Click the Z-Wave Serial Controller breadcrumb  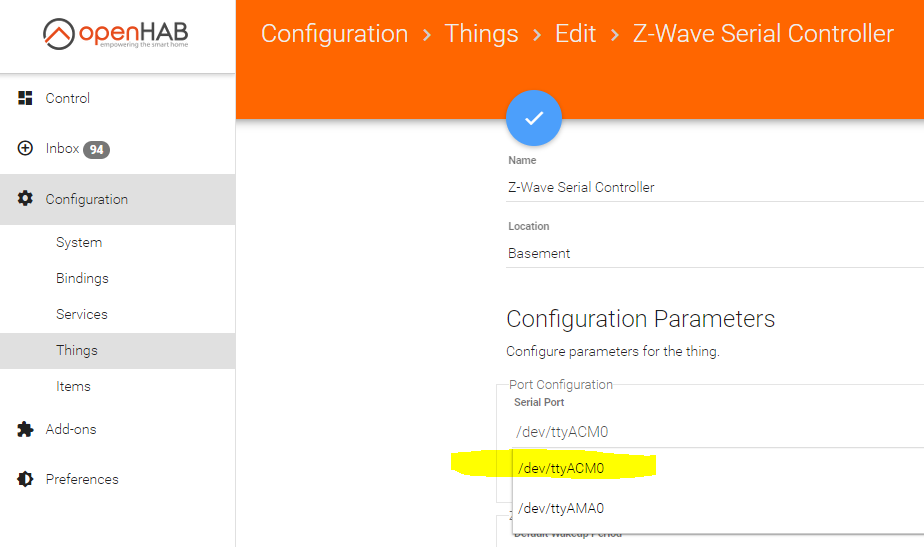tap(763, 34)
